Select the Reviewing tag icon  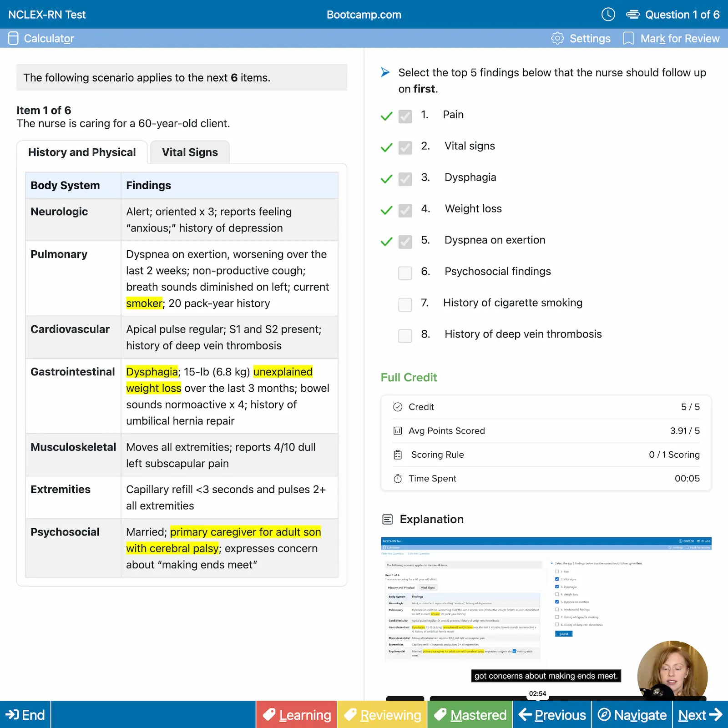(x=350, y=714)
